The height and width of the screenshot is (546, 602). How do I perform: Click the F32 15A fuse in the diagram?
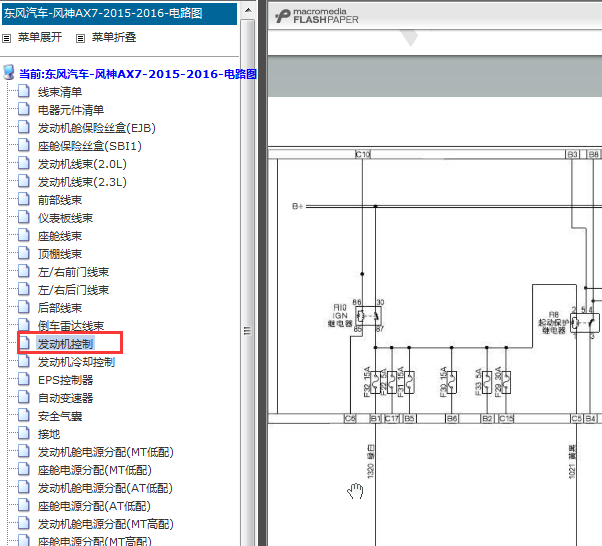coord(375,382)
